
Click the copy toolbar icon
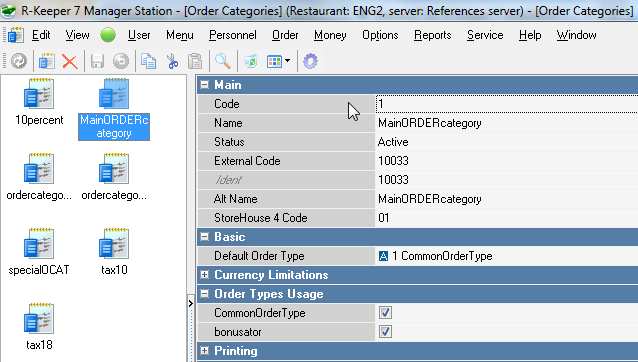click(148, 62)
